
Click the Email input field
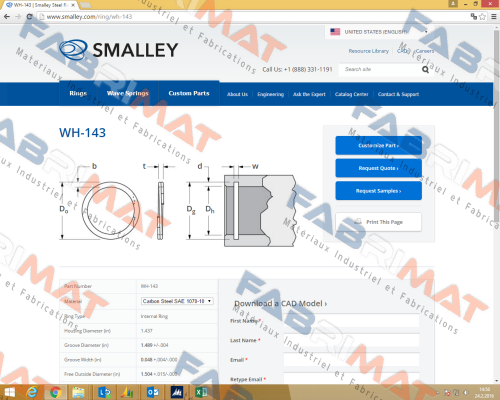pos(351,360)
